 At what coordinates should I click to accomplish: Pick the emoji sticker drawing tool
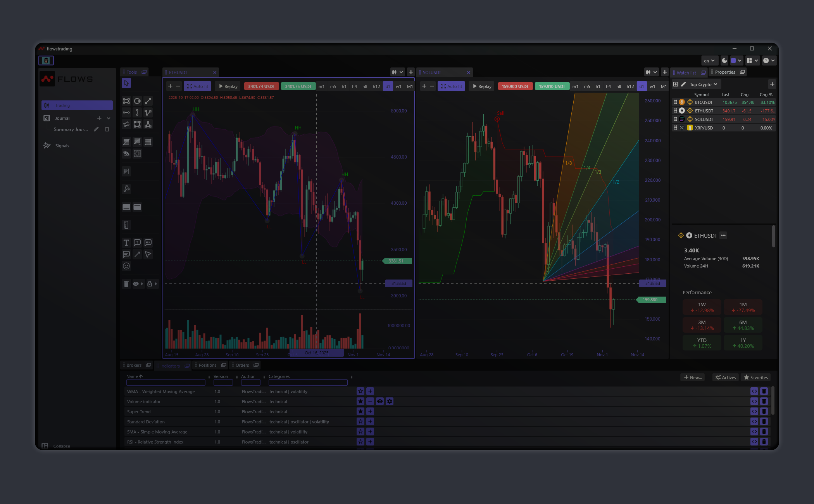[126, 266]
